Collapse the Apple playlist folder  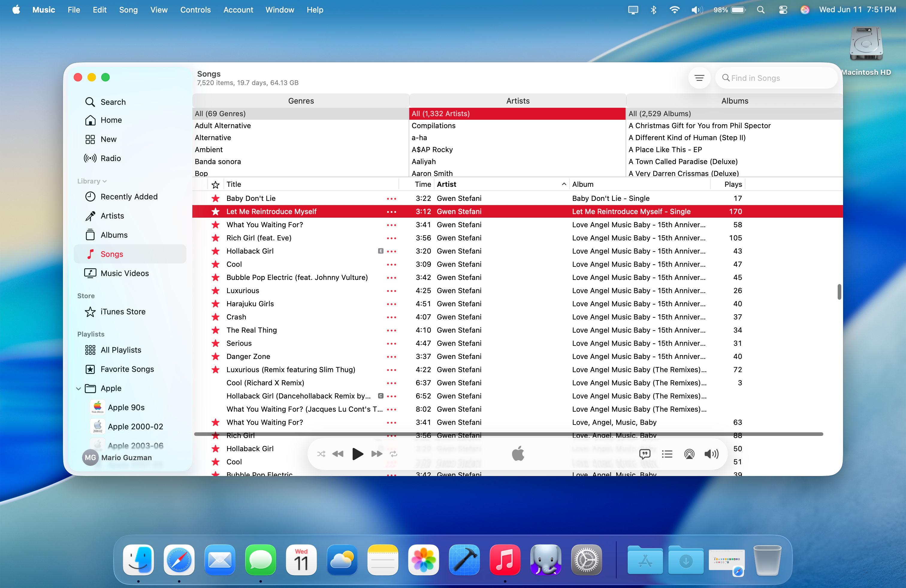[x=78, y=388]
